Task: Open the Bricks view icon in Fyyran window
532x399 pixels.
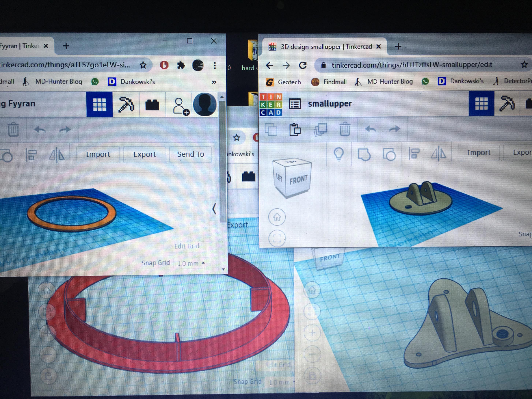Action: pos(152,105)
